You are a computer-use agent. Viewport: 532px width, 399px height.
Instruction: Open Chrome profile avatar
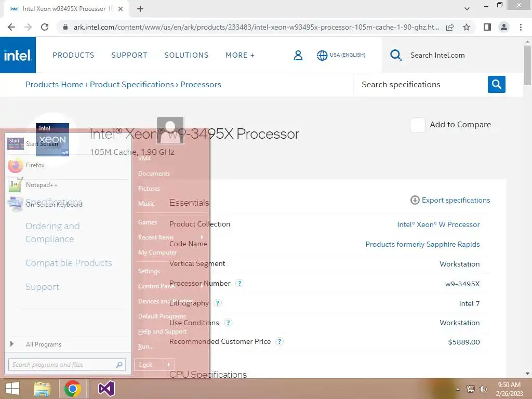pyautogui.click(x=504, y=27)
